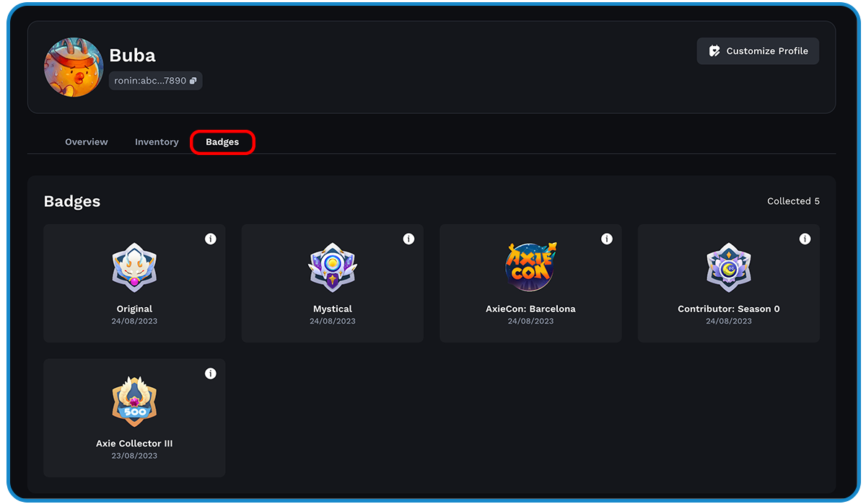The width and height of the screenshot is (866, 504).
Task: Click Buba's profile avatar picture
Action: pyautogui.click(x=74, y=67)
